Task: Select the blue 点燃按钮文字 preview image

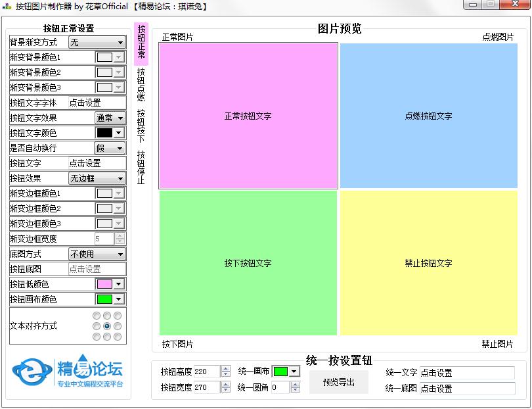Action: click(x=428, y=116)
